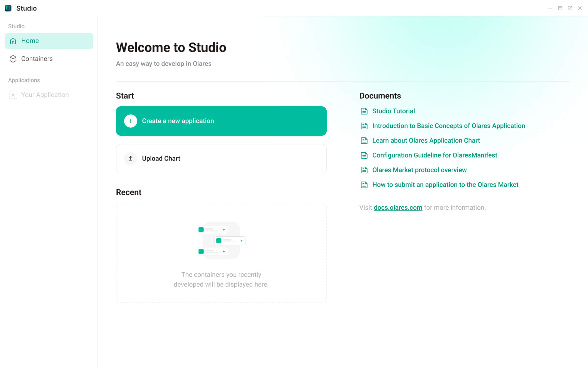Select Your Application in sidebar
This screenshot has height=368, width=588.
coord(49,95)
